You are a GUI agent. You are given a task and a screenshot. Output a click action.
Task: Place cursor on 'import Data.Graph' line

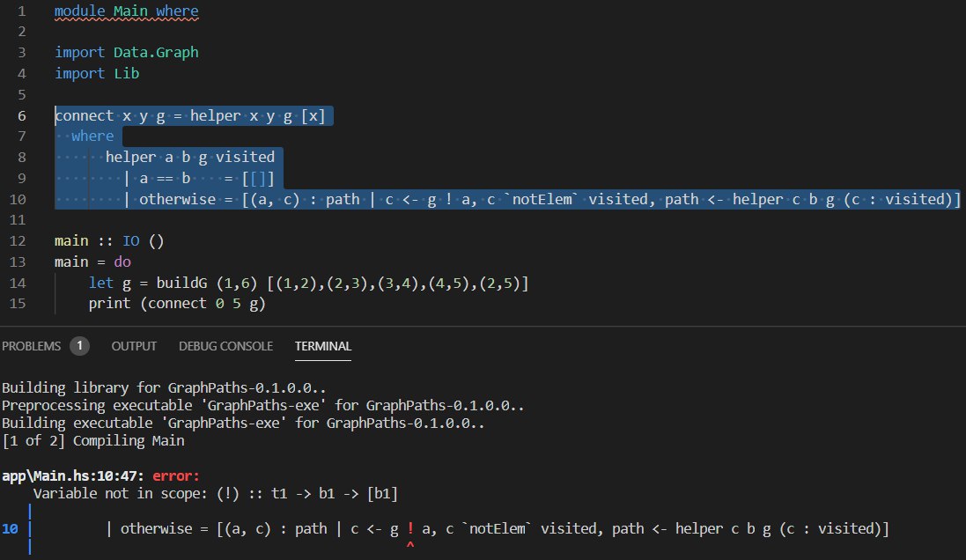127,53
